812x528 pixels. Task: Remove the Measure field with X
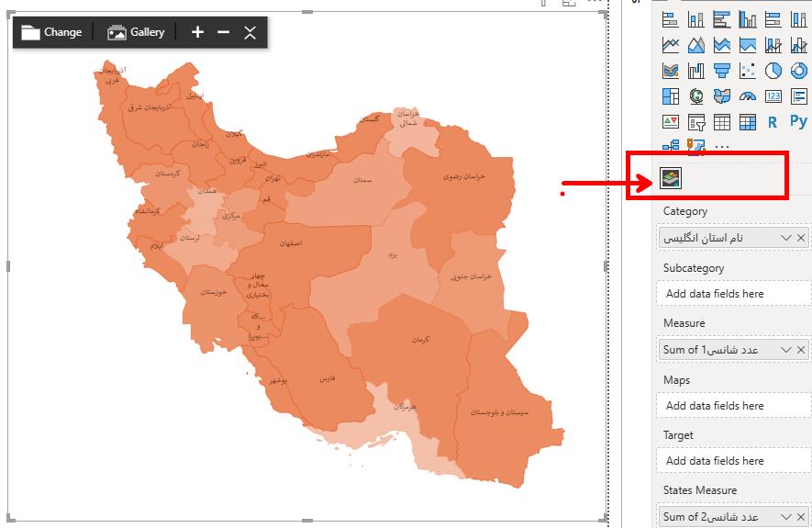[x=801, y=350]
